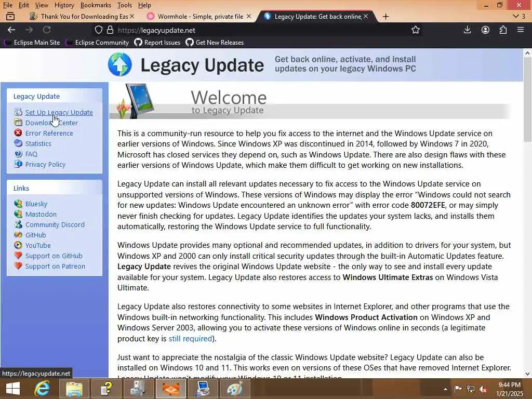This screenshot has width=532, height=399.
Task: Open the GitHub link
Action: point(36,235)
